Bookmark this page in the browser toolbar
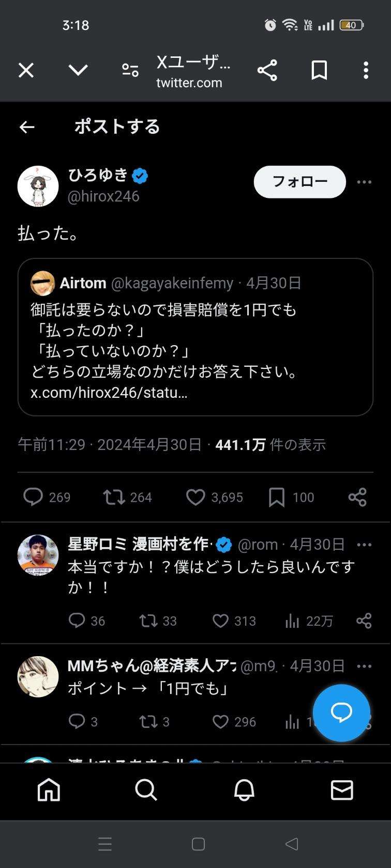This screenshot has width=391, height=868. 319,70
